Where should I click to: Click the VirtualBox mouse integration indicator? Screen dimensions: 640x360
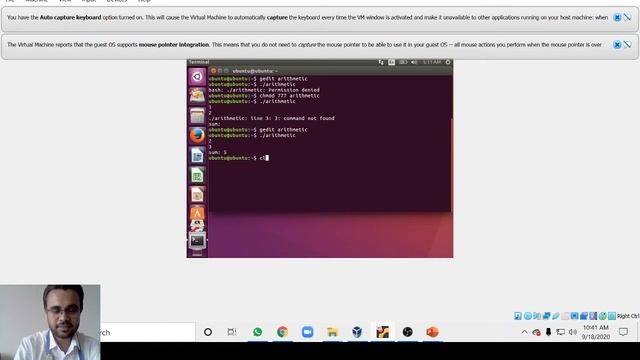click(x=602, y=316)
